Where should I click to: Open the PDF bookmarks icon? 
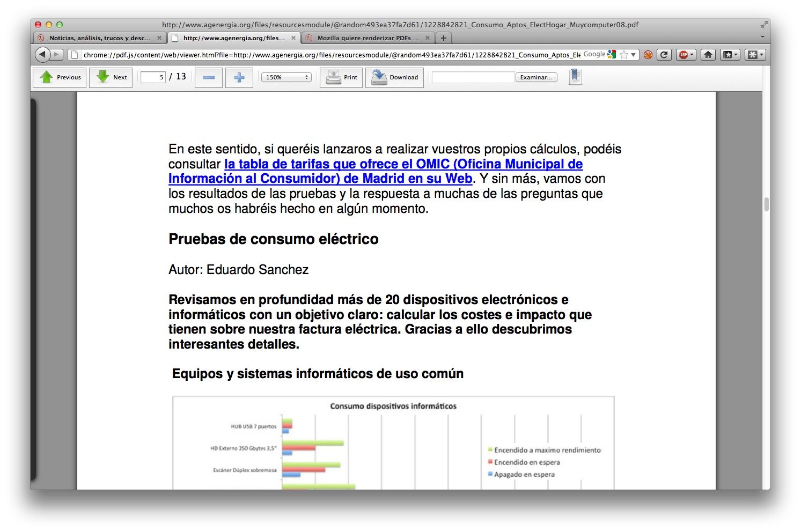[575, 76]
